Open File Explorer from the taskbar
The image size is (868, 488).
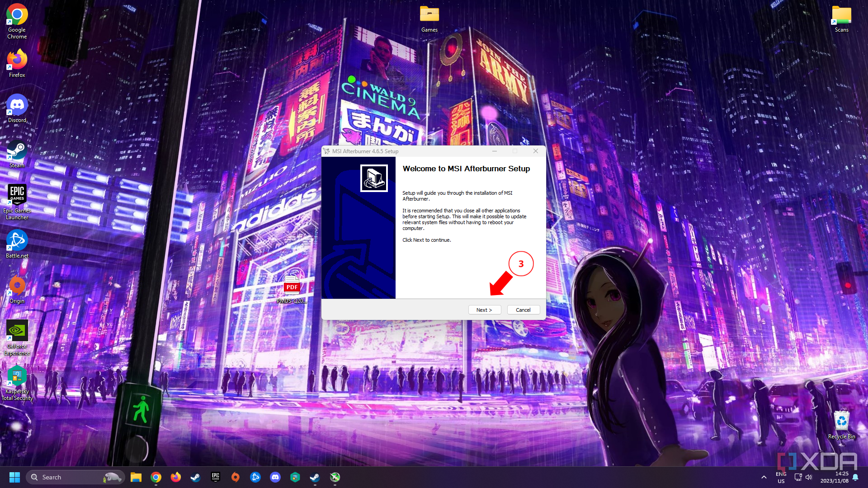pyautogui.click(x=136, y=477)
